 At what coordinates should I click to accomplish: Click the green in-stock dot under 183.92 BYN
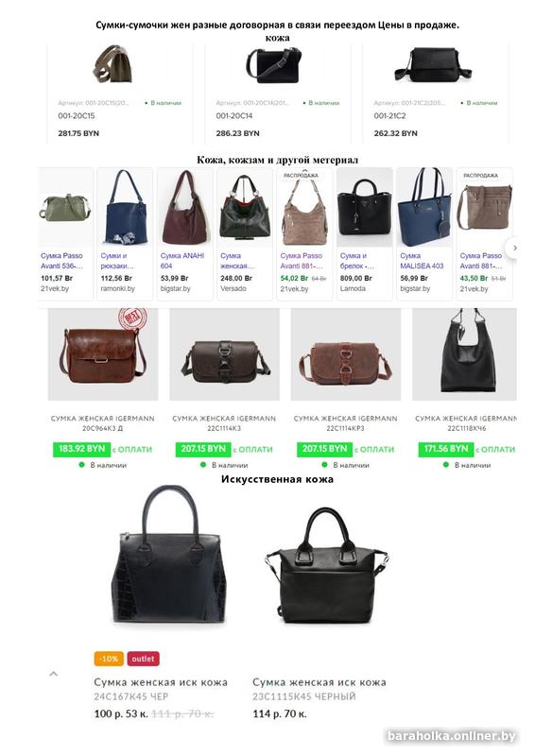tap(82, 465)
